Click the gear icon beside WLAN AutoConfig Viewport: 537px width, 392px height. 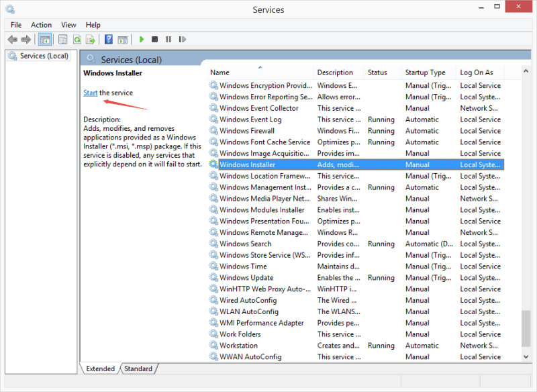[x=213, y=311]
